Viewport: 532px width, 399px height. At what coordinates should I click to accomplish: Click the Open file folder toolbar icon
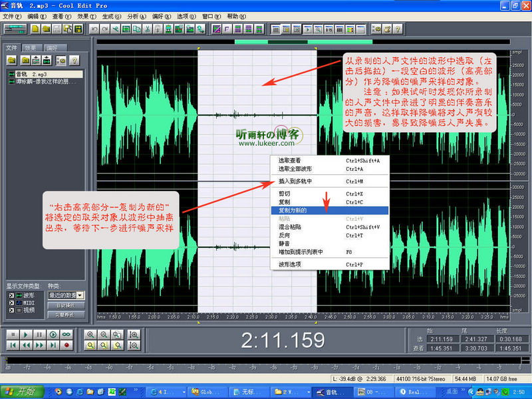[x=46, y=29]
